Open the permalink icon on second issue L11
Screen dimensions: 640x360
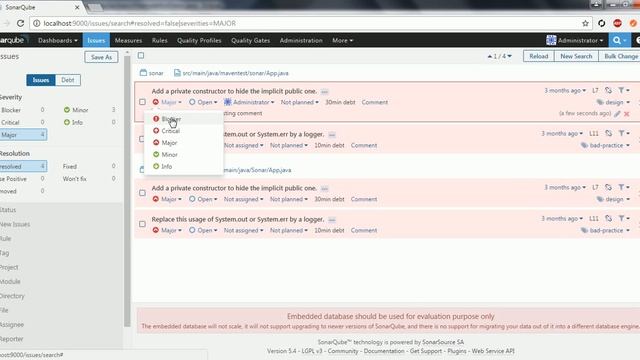tap(608, 133)
